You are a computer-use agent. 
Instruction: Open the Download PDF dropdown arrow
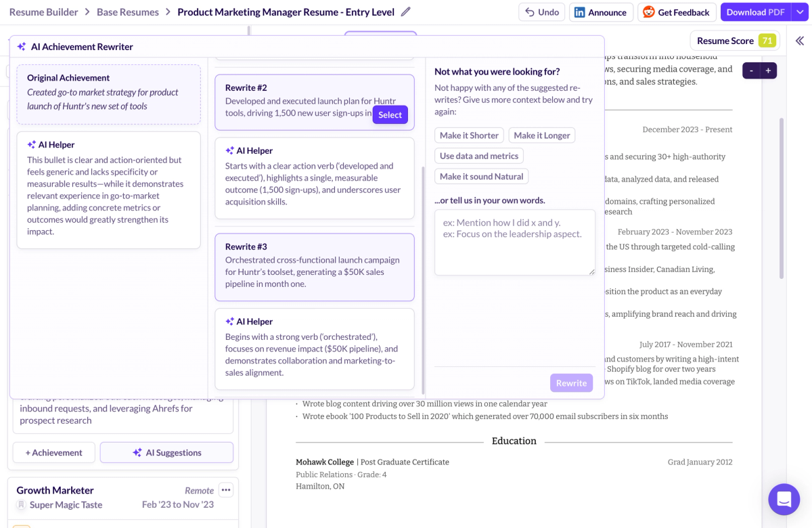799,12
